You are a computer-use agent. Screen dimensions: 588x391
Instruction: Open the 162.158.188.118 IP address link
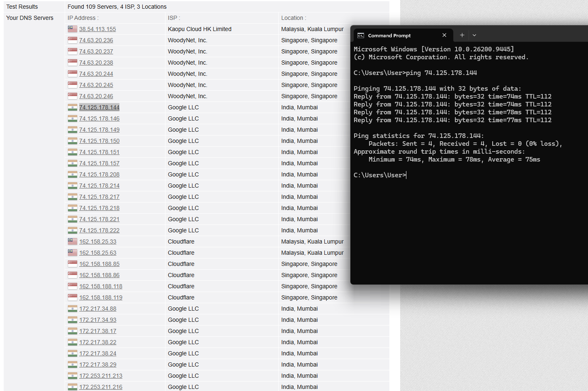coord(101,286)
